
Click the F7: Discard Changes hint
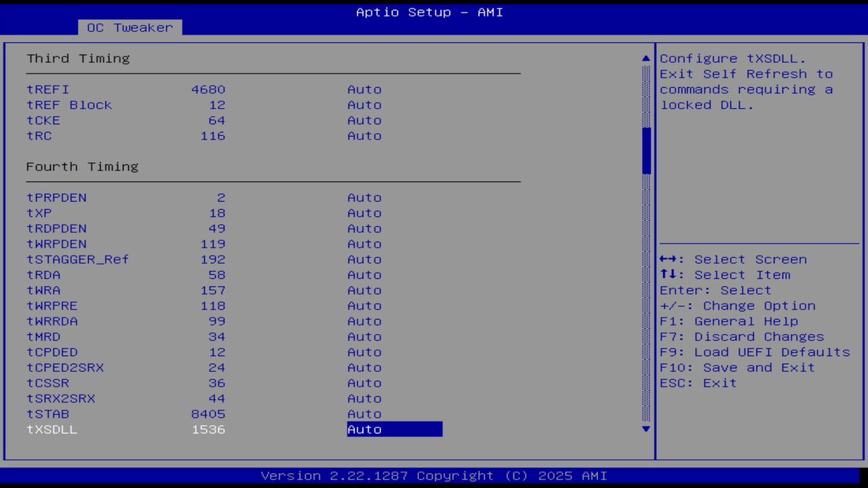742,337
